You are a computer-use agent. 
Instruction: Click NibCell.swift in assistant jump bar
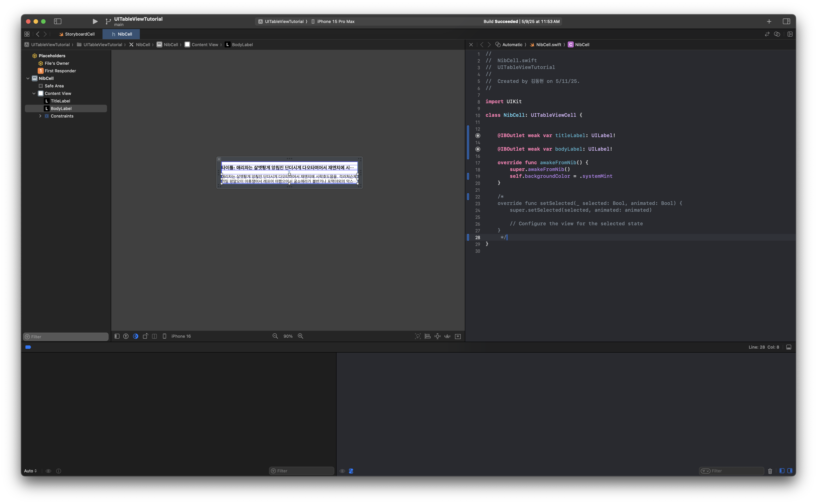(545, 45)
